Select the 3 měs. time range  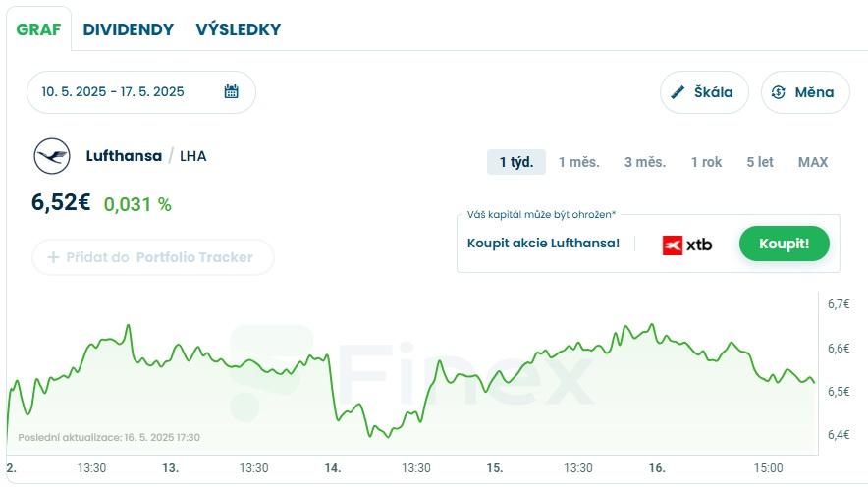(x=645, y=162)
